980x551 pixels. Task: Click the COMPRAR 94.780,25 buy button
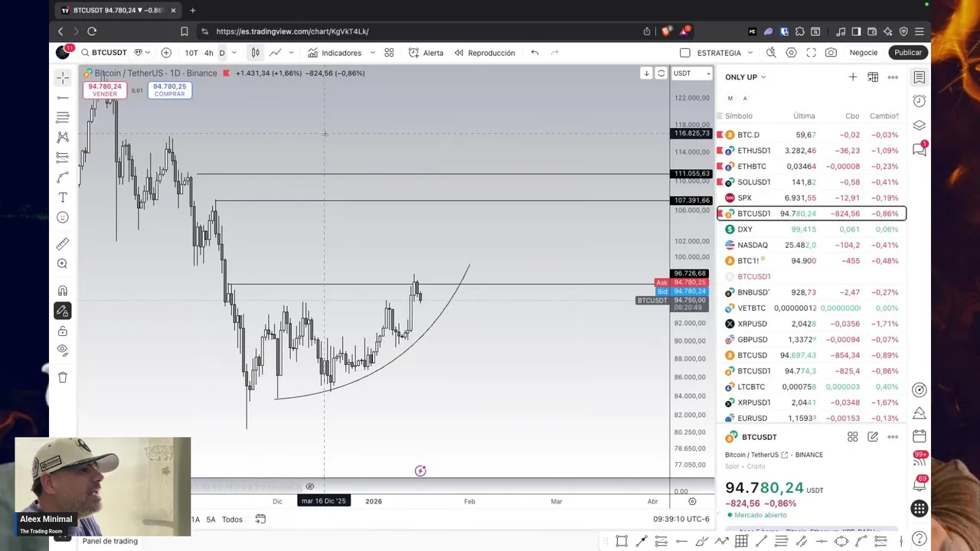click(x=169, y=90)
